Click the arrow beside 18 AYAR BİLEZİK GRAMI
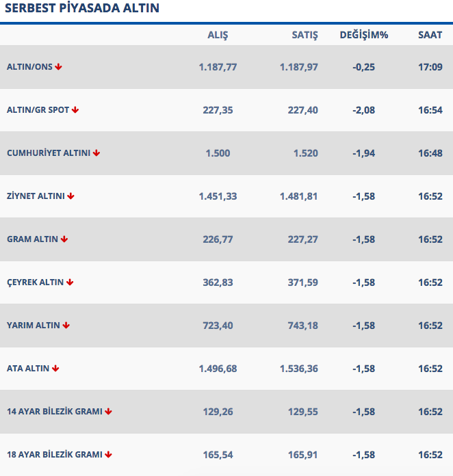This screenshot has height=476, width=453. pos(109,455)
